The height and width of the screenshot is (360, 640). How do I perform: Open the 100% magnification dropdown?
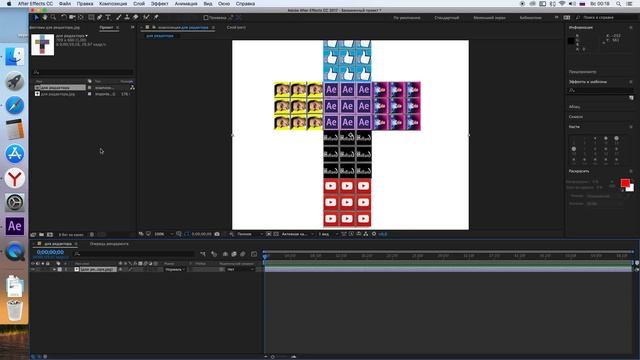coord(163,234)
